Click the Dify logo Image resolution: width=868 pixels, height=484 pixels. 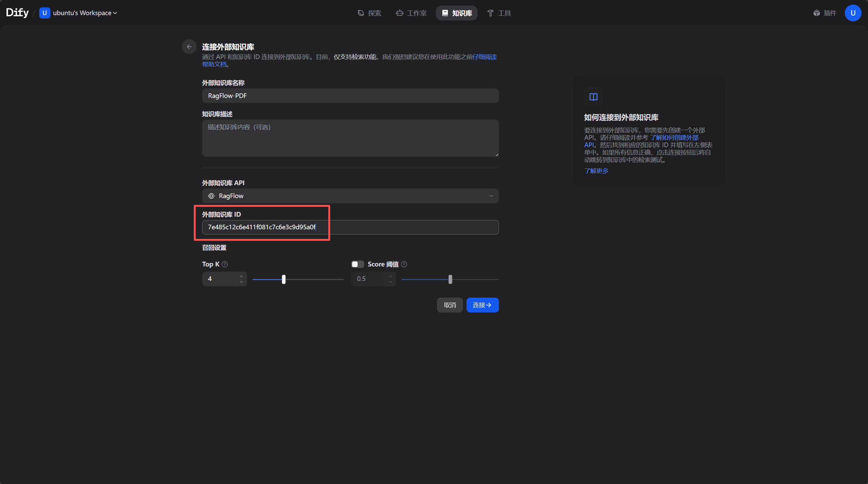17,13
